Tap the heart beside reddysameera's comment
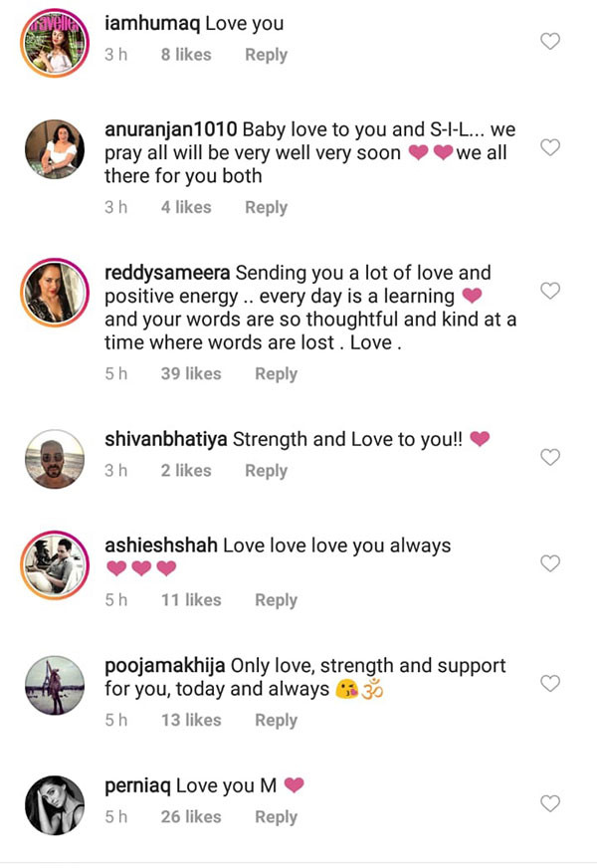 [550, 291]
